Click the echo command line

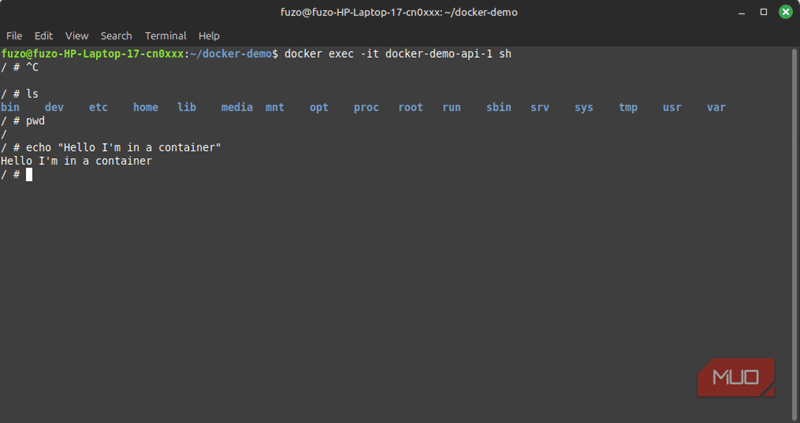[x=123, y=147]
